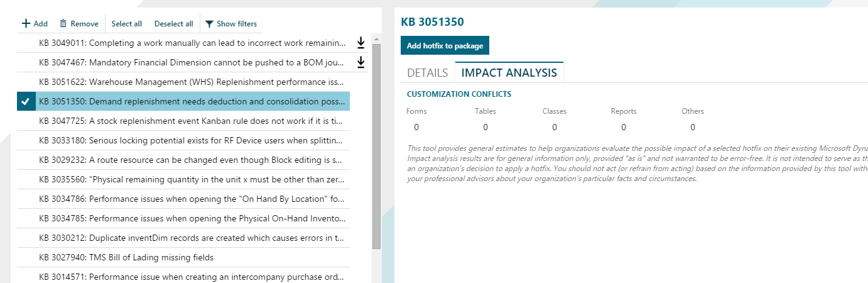The height and width of the screenshot is (283, 868).
Task: Choose KB 3030212 duplicate inventDim hotfix
Action: click(x=192, y=238)
